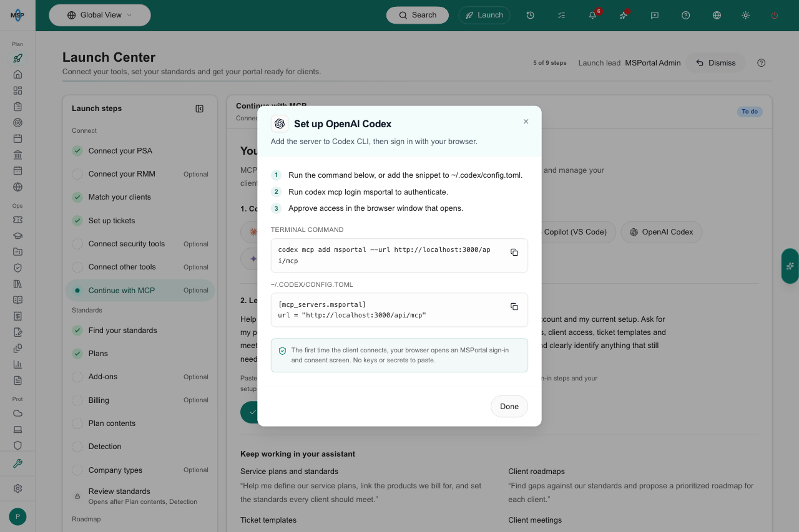Select the Connect your PSA step

point(140,151)
